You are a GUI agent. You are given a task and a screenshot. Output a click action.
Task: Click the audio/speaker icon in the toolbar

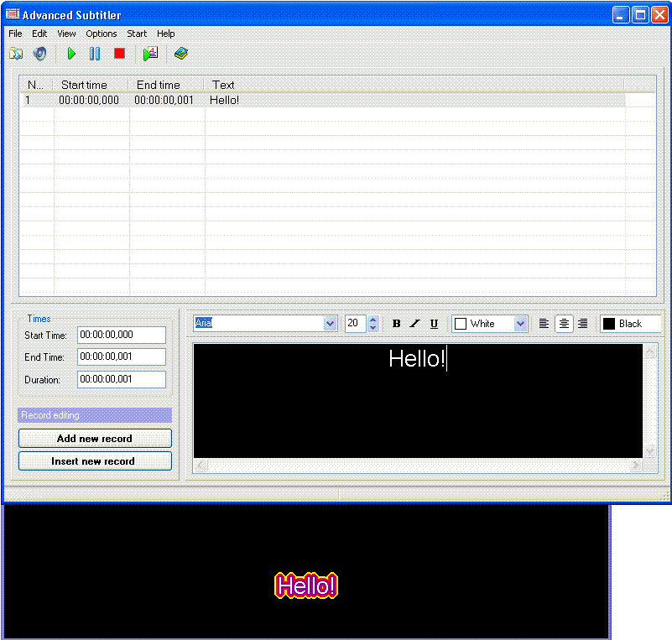click(39, 53)
